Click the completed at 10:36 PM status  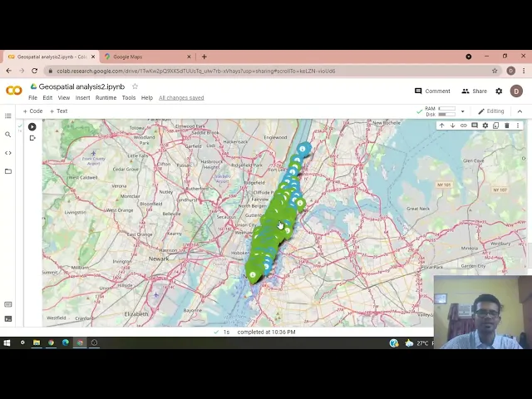(266, 332)
